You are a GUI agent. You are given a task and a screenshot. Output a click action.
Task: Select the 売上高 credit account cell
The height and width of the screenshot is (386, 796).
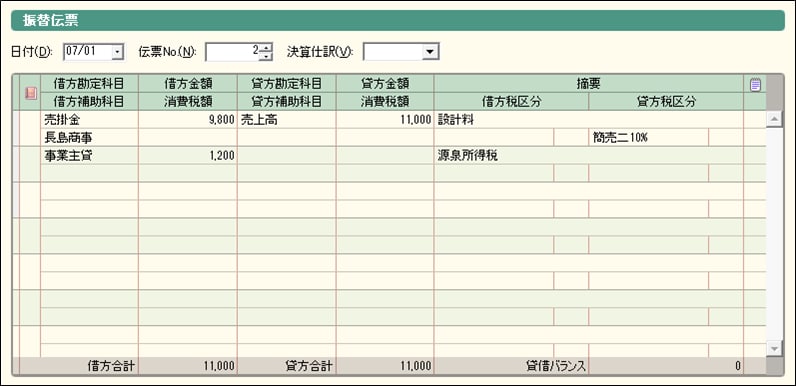pyautogui.click(x=286, y=120)
